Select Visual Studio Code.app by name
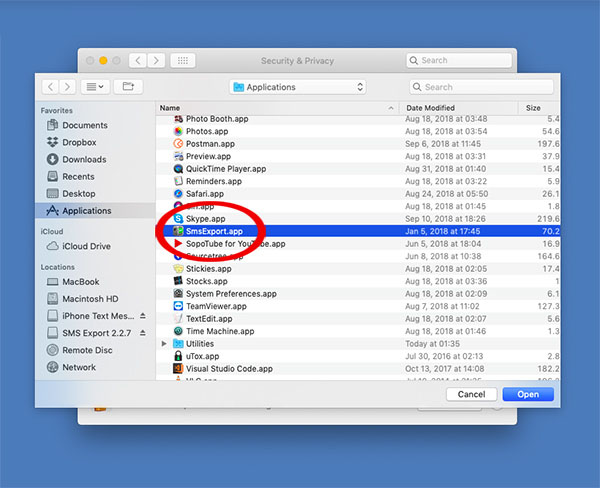This screenshot has height=488, width=600. point(229,369)
